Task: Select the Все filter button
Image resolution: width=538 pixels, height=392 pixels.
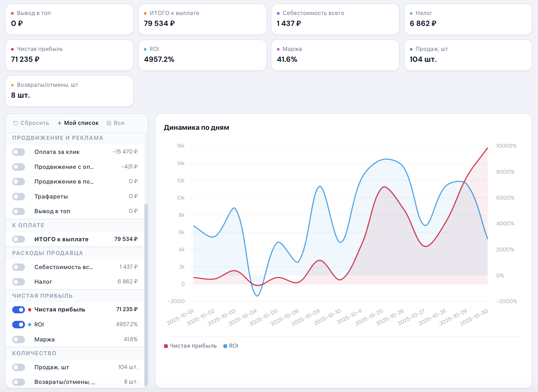Action: pos(116,123)
